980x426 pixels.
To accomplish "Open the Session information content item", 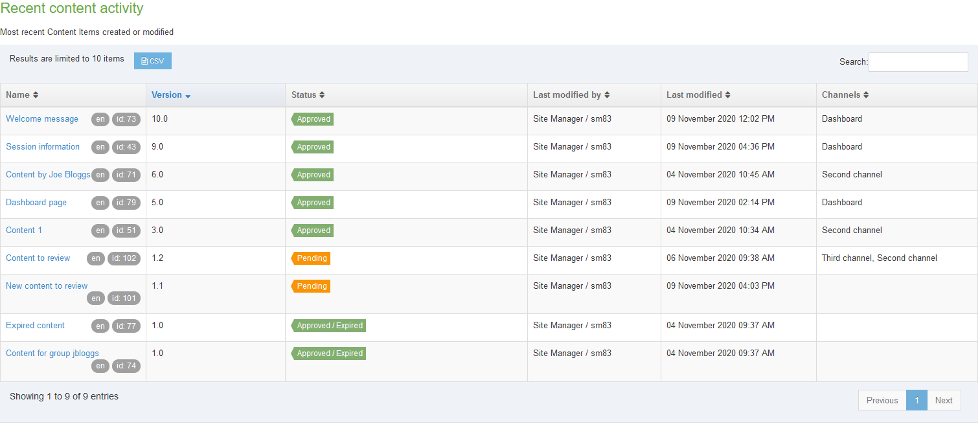I will tap(42, 147).
